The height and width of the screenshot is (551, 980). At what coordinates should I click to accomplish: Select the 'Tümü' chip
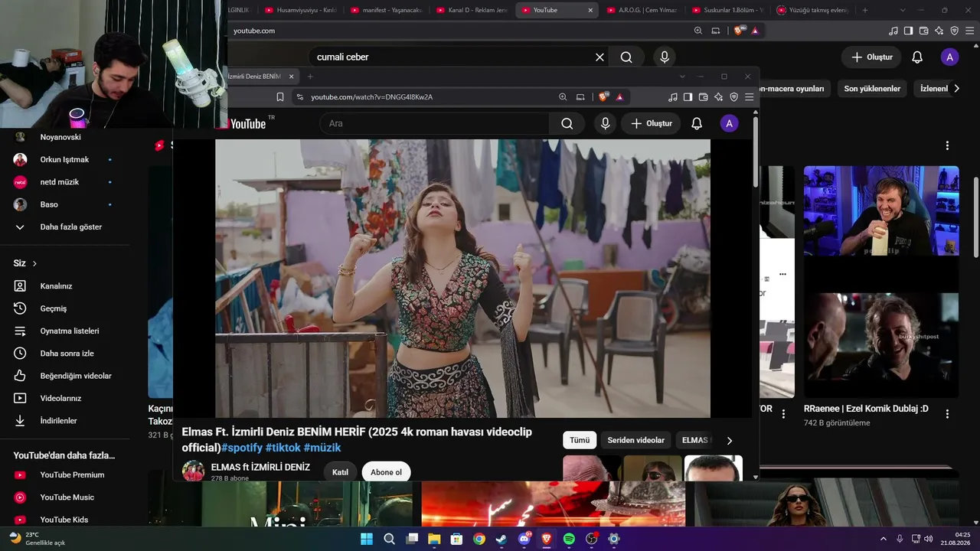pyautogui.click(x=580, y=441)
